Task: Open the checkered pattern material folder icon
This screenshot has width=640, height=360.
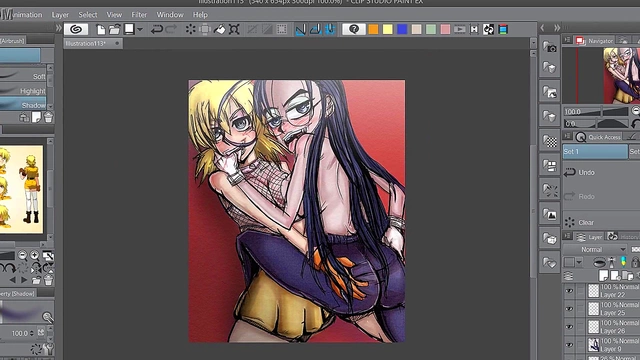Action: coord(549,140)
